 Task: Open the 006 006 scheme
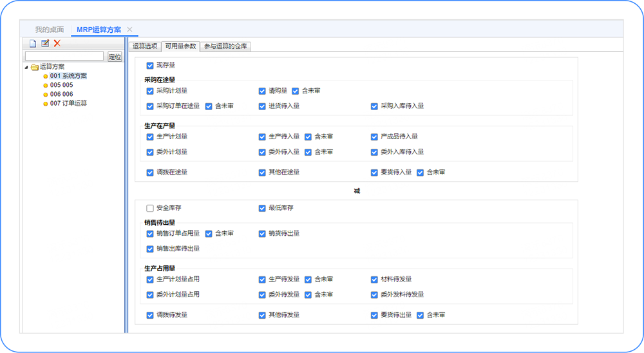pyautogui.click(x=61, y=94)
